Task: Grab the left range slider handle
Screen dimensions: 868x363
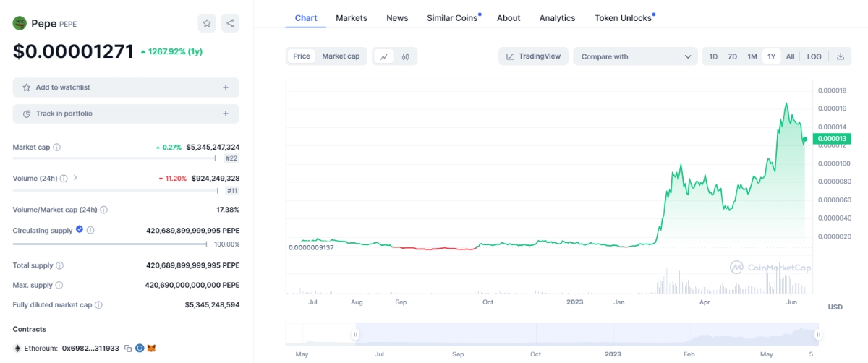Action: click(x=355, y=335)
